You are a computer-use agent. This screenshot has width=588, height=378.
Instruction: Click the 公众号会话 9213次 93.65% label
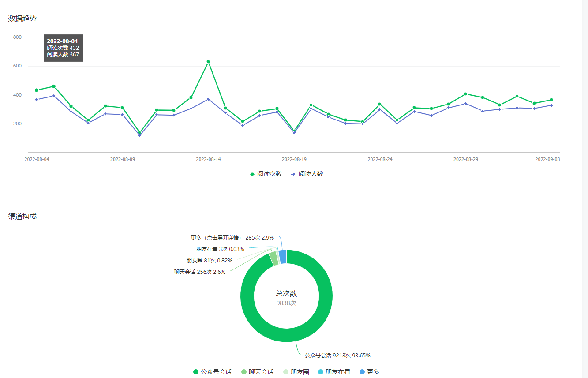337,356
